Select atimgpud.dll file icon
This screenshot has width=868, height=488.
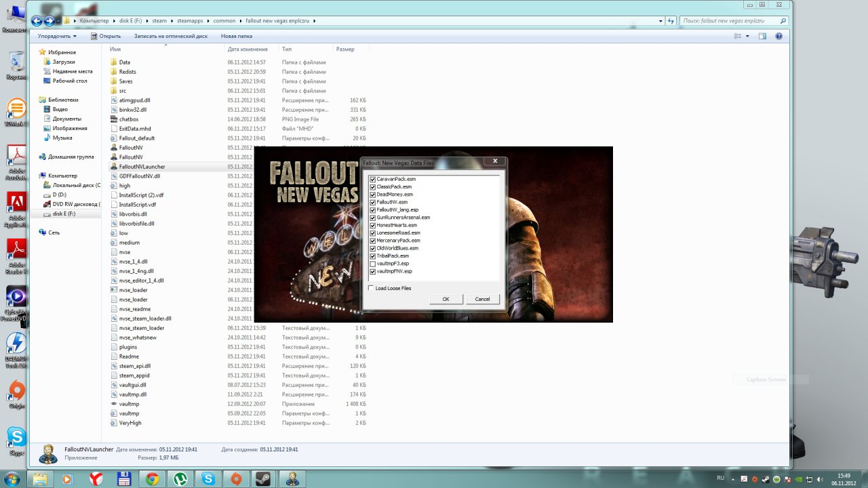pos(113,100)
